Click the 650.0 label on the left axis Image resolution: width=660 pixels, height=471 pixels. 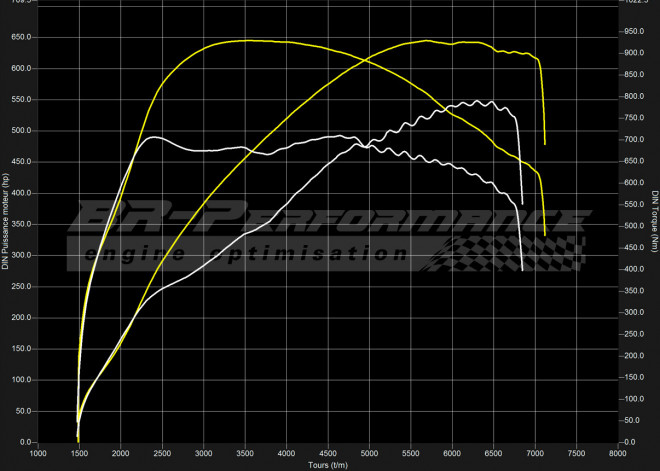(21, 38)
